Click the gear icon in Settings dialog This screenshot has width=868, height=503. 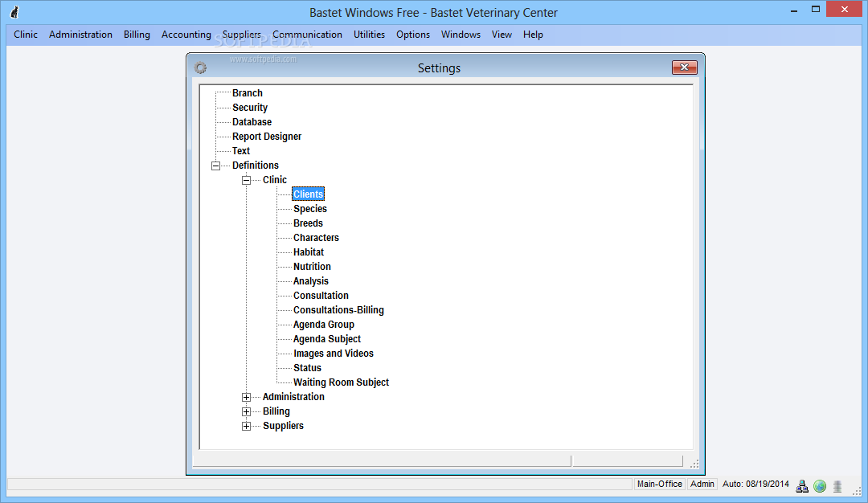[200, 67]
